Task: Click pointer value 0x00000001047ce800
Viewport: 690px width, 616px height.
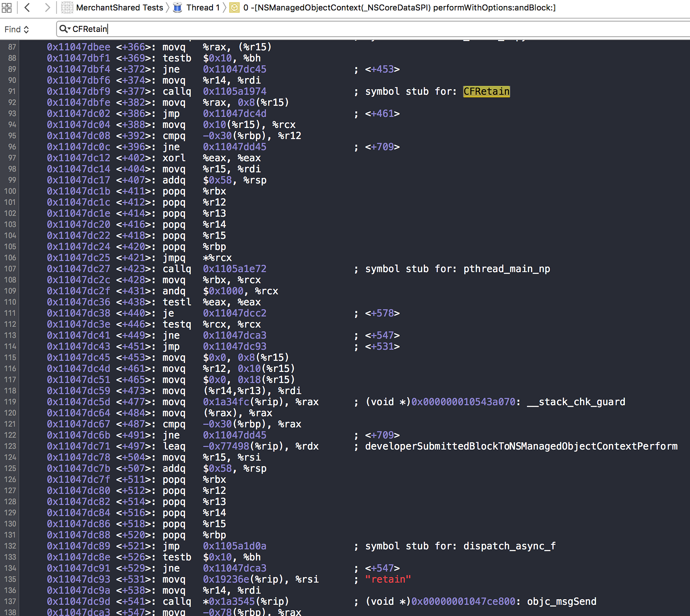Action: coord(463,602)
